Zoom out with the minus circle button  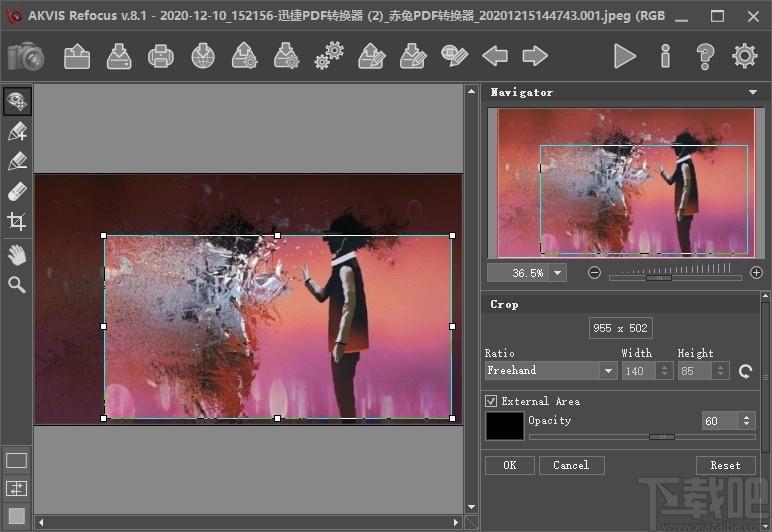pyautogui.click(x=594, y=273)
